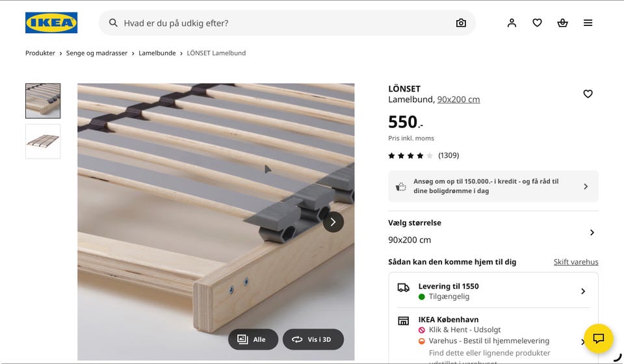Go to Lamelbunde breadcrumb
The width and height of the screenshot is (624, 364).
(x=157, y=53)
